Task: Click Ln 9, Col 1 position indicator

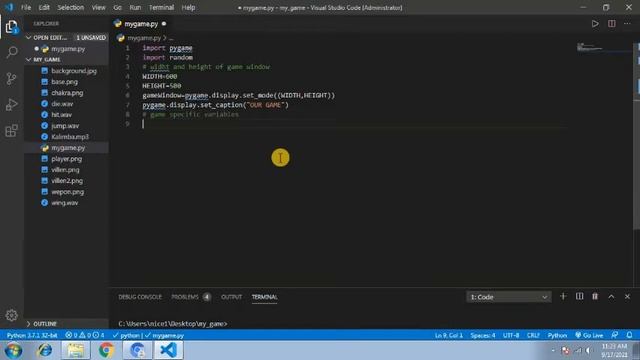Action: (x=449, y=335)
